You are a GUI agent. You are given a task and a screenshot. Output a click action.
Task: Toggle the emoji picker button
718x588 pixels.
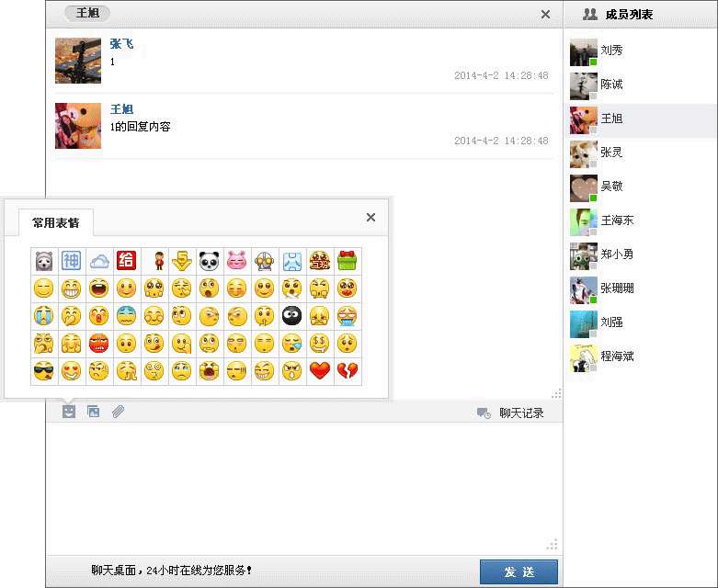(x=68, y=412)
